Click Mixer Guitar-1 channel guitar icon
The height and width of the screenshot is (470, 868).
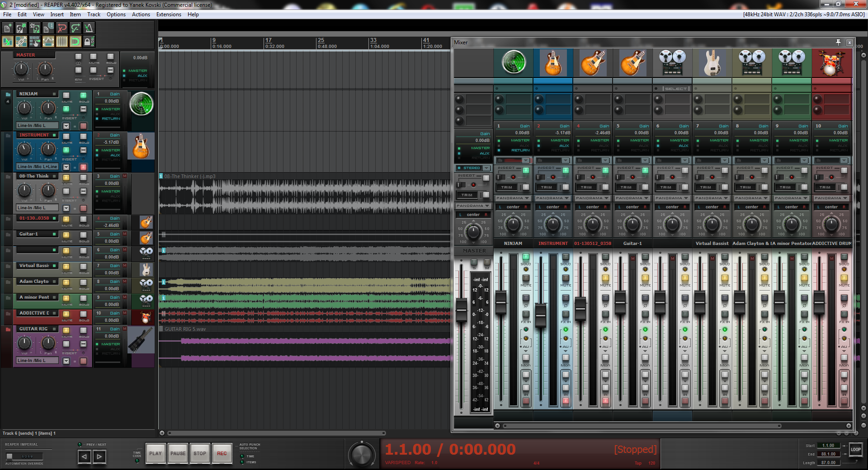[632, 63]
